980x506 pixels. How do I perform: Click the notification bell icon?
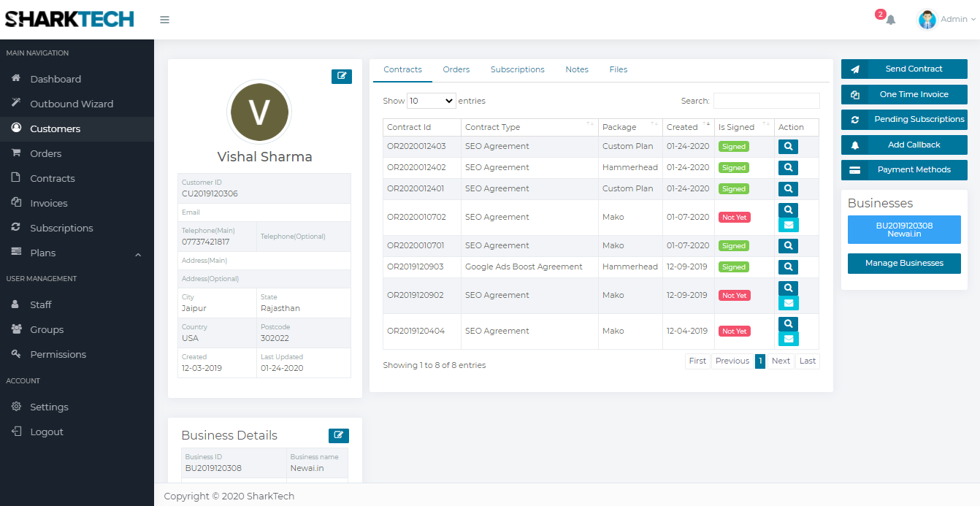point(890,20)
